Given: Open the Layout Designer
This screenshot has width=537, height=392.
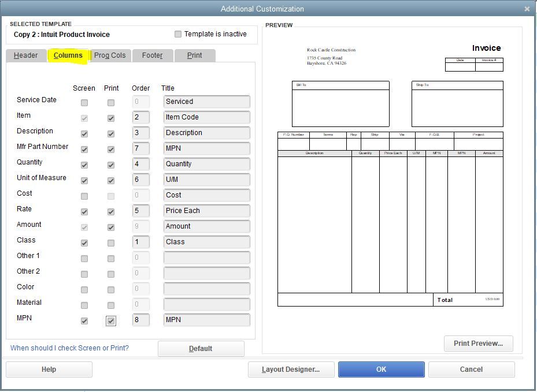Looking at the screenshot, I should click(291, 369).
